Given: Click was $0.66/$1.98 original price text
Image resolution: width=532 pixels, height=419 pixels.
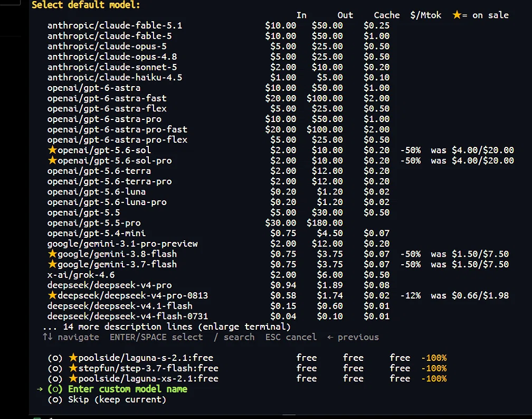Looking at the screenshot, I should pos(470,295).
